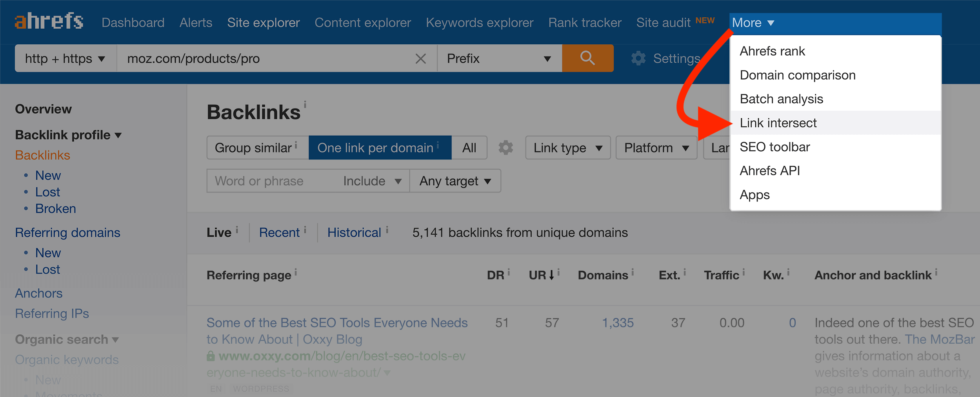Open the Oxxy Blog referring page title
Image resolution: width=980 pixels, height=397 pixels.
click(x=337, y=331)
